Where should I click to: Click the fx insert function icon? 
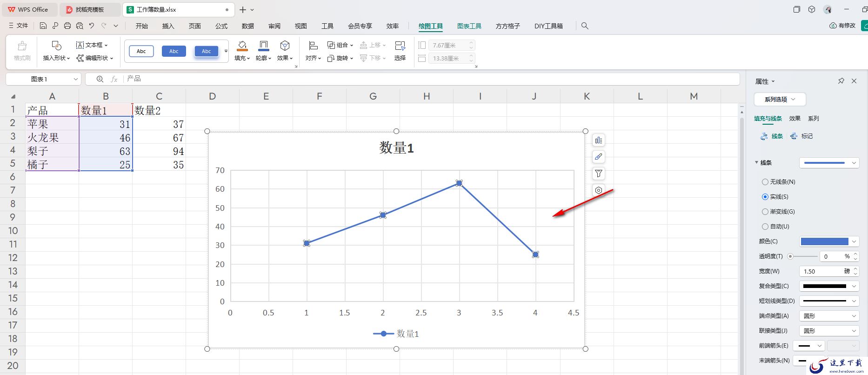pyautogui.click(x=114, y=79)
